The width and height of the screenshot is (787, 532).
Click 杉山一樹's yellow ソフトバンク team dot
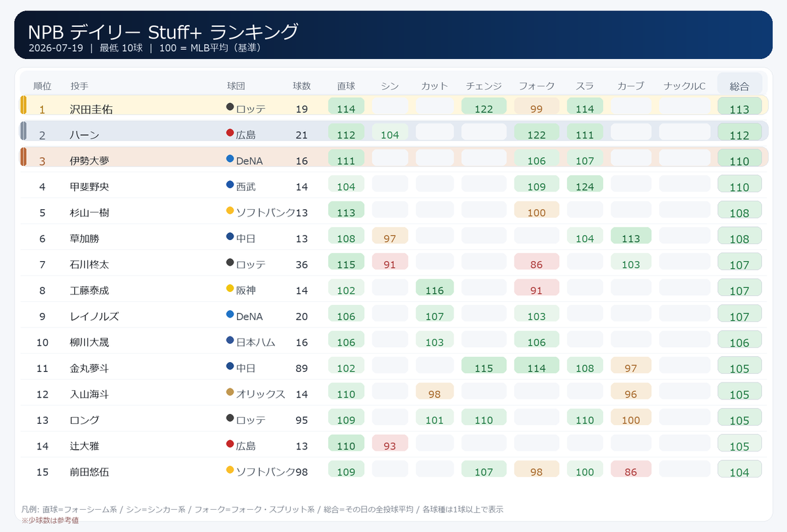point(230,211)
